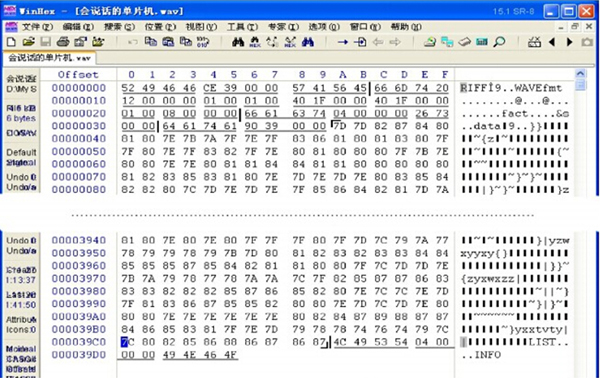Copy block using the copy icon
This screenshot has width=600, height=378.
pyautogui.click(x=151, y=42)
